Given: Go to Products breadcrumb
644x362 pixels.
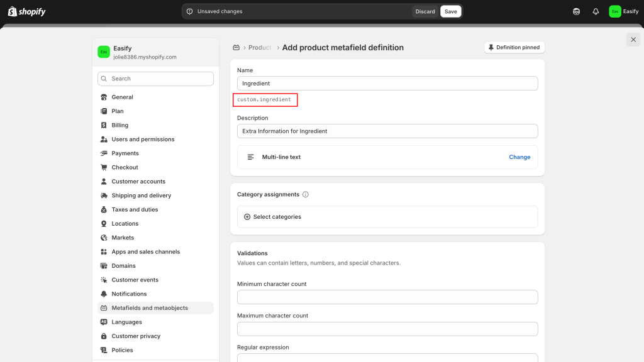Looking at the screenshot, I should point(260,48).
